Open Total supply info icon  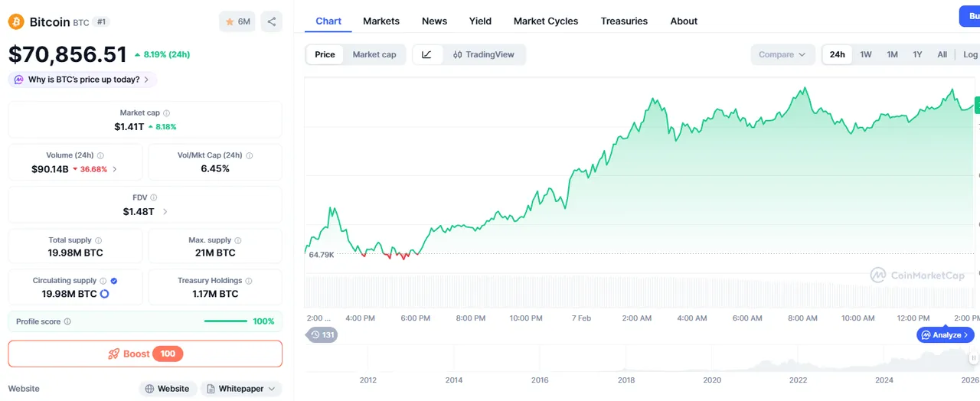(98, 240)
